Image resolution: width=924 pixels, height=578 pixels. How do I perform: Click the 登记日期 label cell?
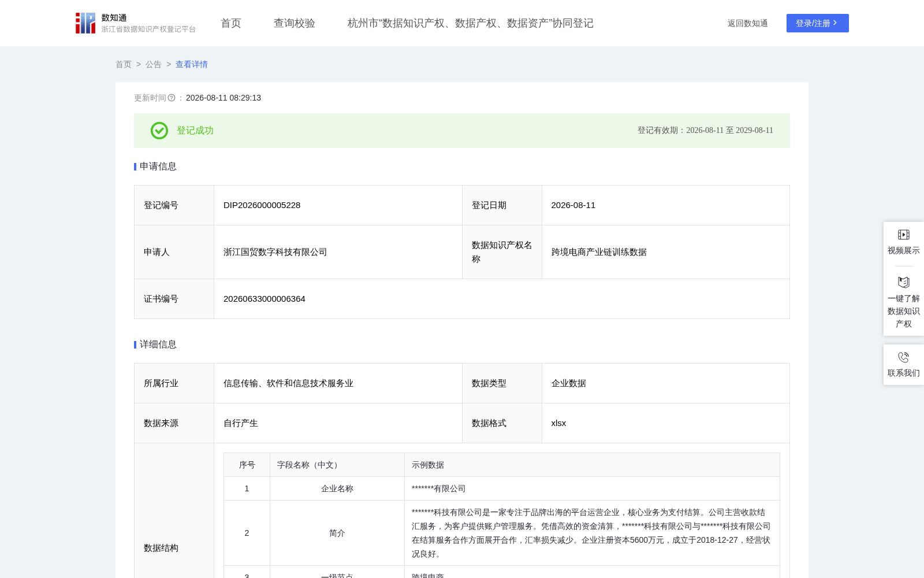[502, 205]
